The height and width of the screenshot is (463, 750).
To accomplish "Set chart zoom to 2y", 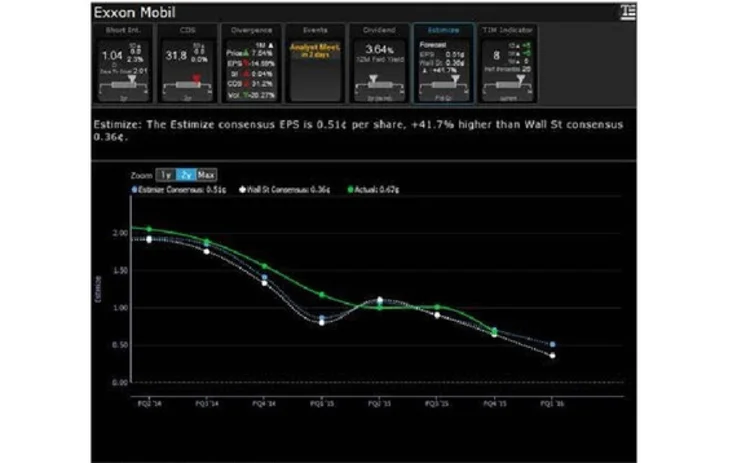I will (186, 175).
